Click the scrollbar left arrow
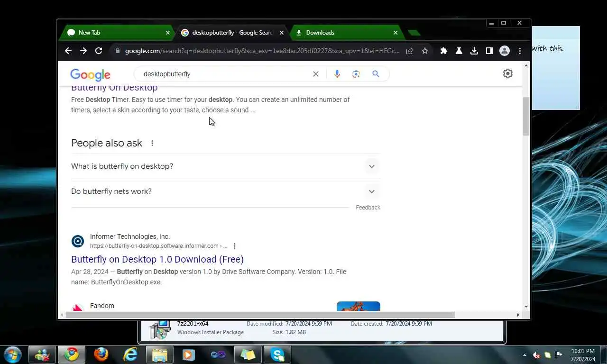Screen dimensions: 607x364 coord(62,315)
